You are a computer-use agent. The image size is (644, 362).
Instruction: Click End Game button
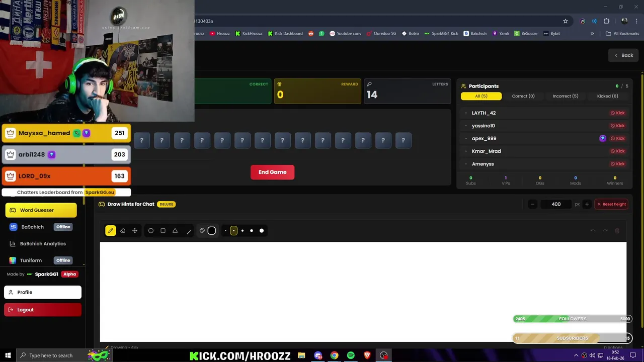[x=272, y=172]
